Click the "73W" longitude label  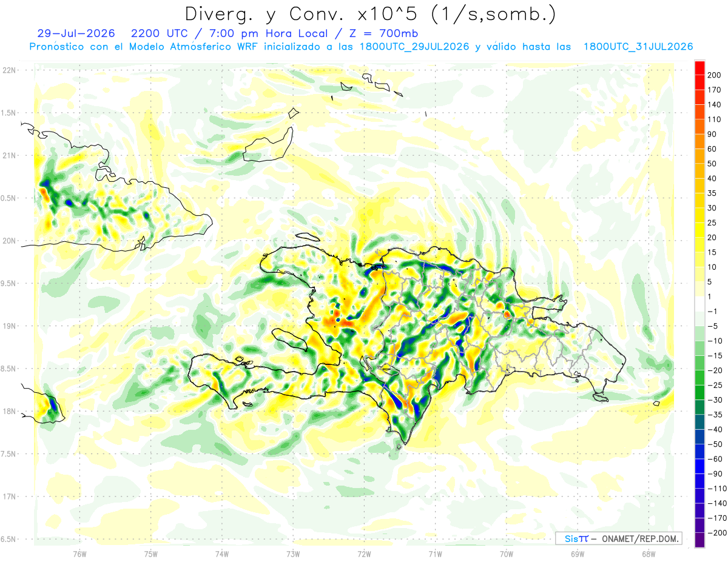click(293, 554)
